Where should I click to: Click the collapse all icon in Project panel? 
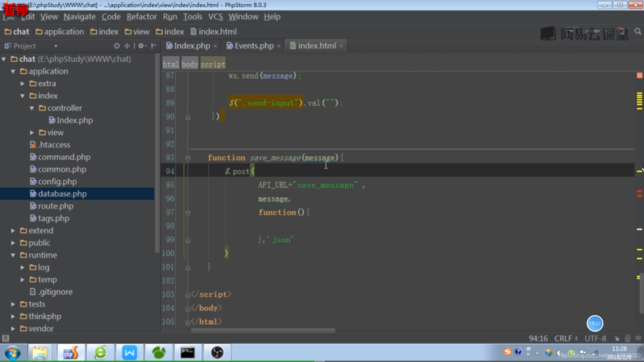click(x=127, y=46)
